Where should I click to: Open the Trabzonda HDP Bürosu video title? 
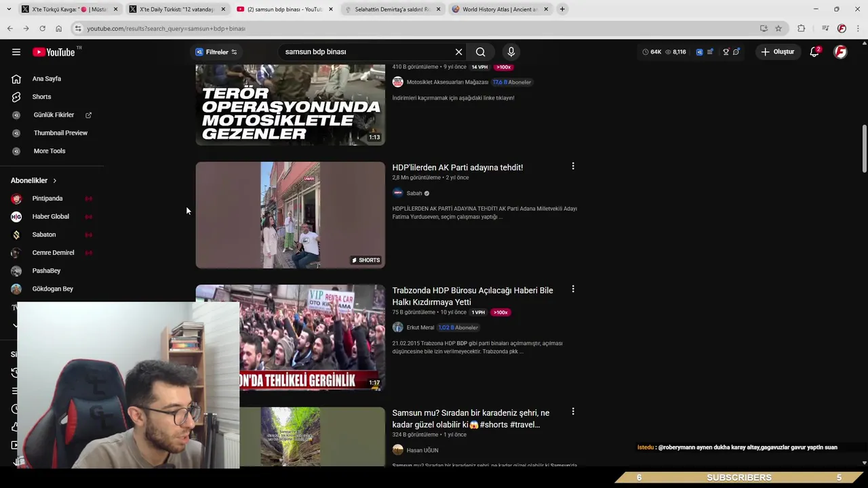(x=473, y=296)
